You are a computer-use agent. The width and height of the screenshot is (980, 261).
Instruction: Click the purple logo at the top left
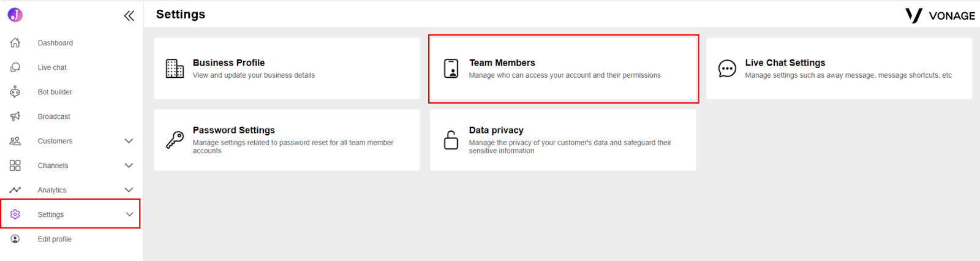(x=15, y=15)
